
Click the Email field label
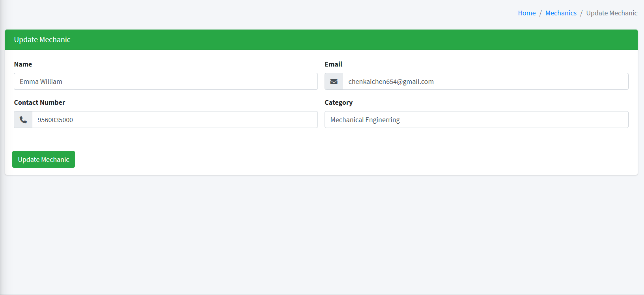tap(333, 64)
